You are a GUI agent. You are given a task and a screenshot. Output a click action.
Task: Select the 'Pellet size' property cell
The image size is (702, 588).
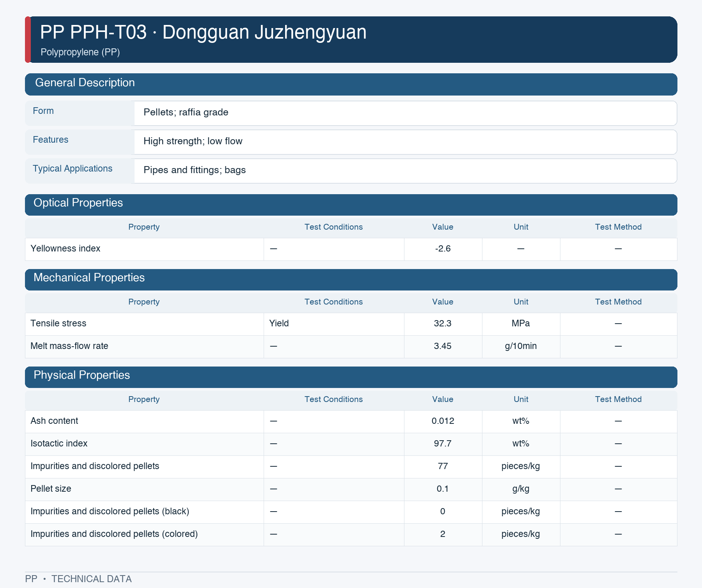[144, 489]
